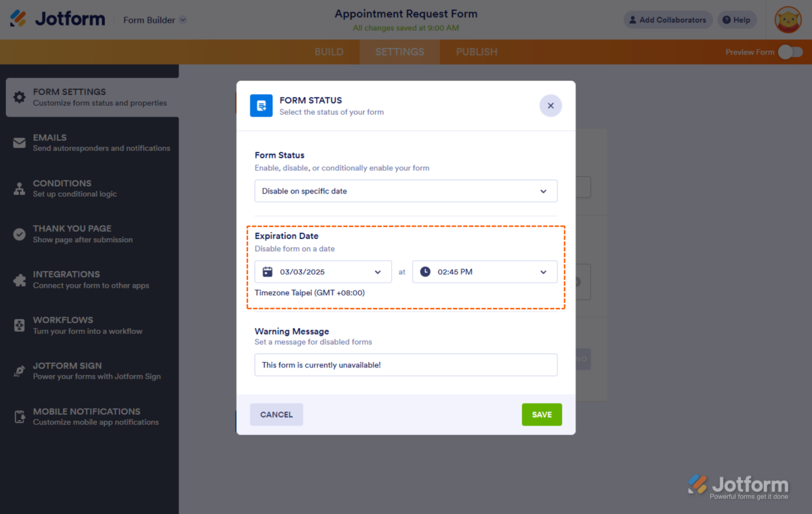Open the Publish tab
Viewport: 812px width, 514px height.
coord(476,52)
